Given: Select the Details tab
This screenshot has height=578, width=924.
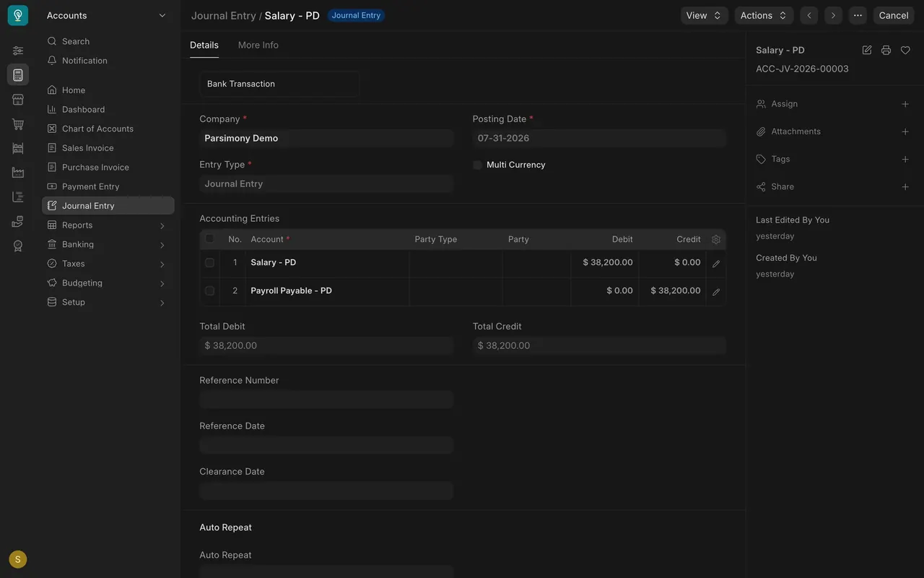Looking at the screenshot, I should 204,45.
